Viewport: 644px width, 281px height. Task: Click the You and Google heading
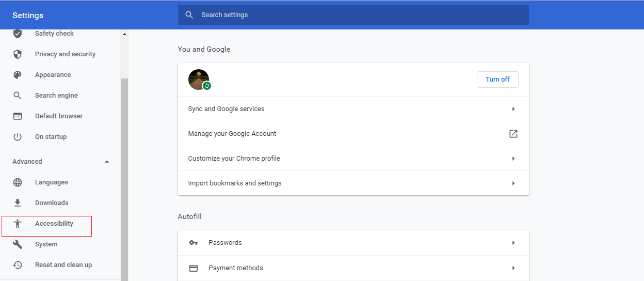pyautogui.click(x=204, y=49)
